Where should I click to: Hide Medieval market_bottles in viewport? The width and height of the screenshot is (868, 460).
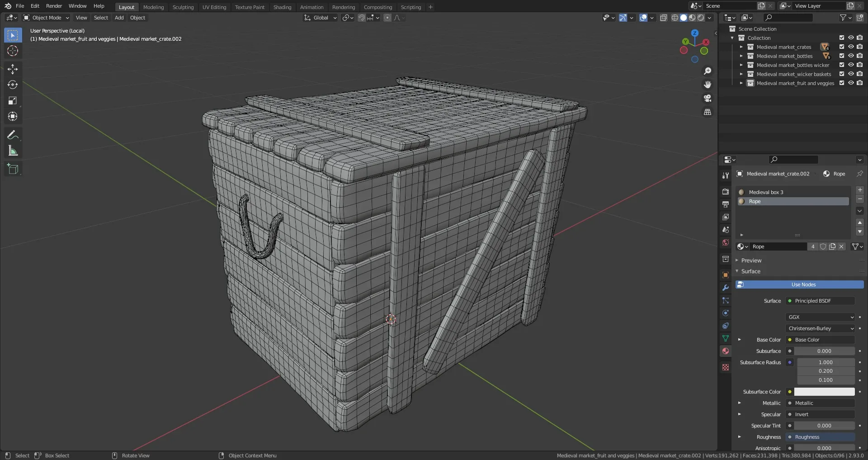click(851, 56)
